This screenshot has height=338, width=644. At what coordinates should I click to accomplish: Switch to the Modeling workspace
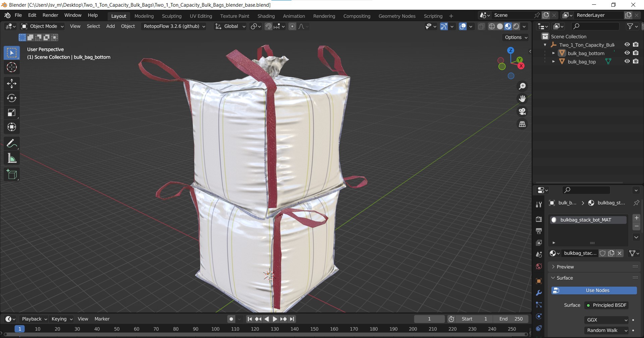click(144, 16)
